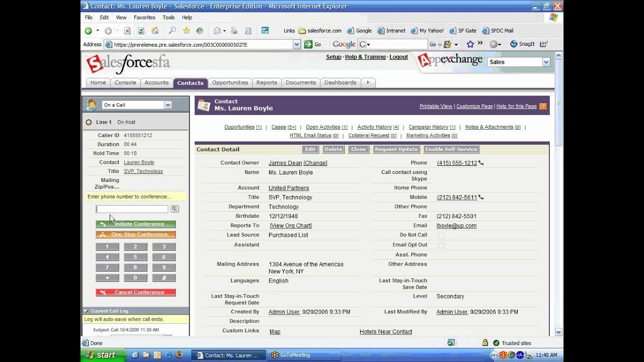
Task: Toggle the Do Not Call checkbox
Action: [x=441, y=235]
